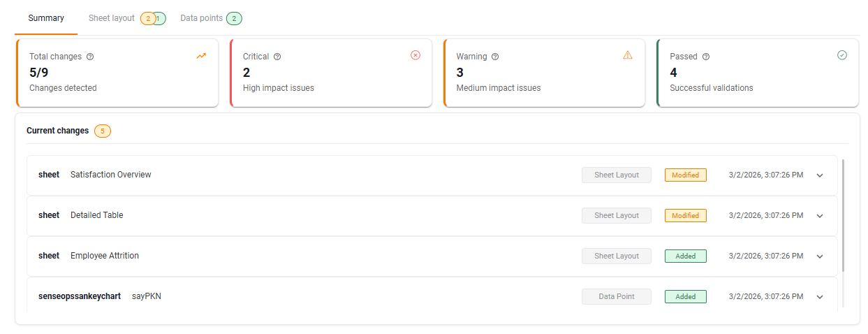Click the Added badge on Employee Attrition

[685, 256]
